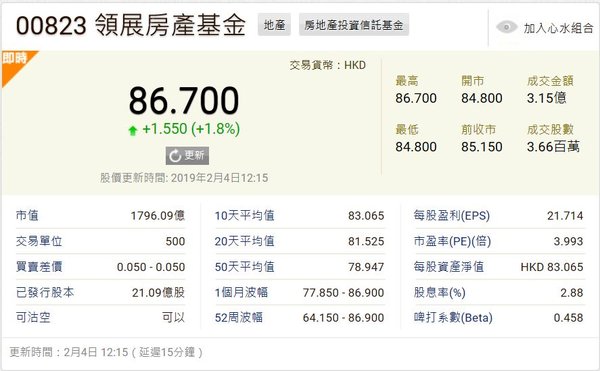Click the 買賣差價 label
The image size is (600, 371).
pyautogui.click(x=39, y=267)
